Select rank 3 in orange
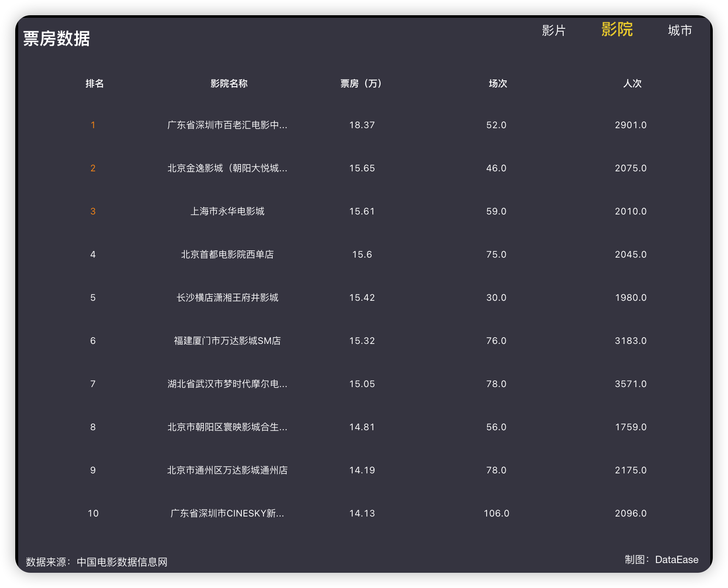This screenshot has width=728, height=588. pos(93,212)
